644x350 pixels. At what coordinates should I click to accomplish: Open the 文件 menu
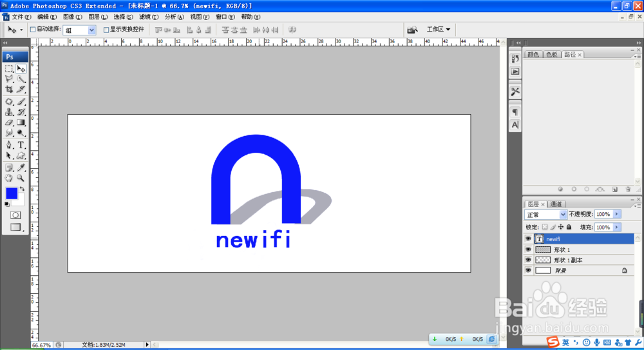(x=21, y=17)
